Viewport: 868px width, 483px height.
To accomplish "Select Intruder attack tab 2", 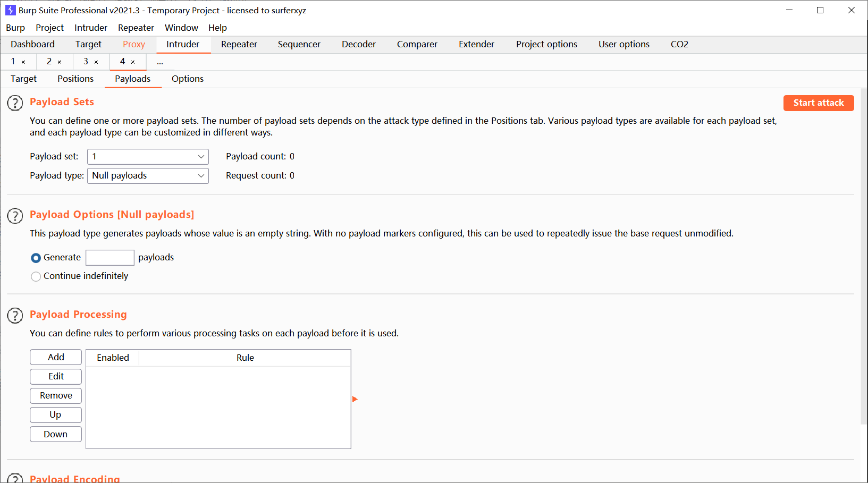I will click(49, 62).
